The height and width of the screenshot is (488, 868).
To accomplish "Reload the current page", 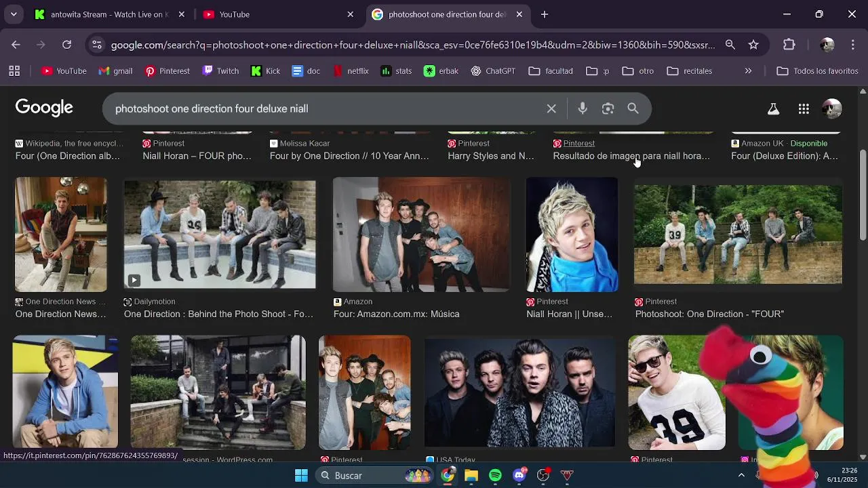I will pyautogui.click(x=66, y=45).
